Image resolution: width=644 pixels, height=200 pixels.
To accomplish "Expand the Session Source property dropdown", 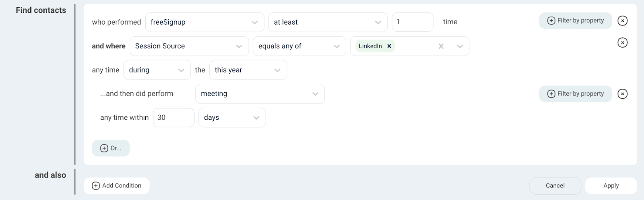I will (189, 46).
